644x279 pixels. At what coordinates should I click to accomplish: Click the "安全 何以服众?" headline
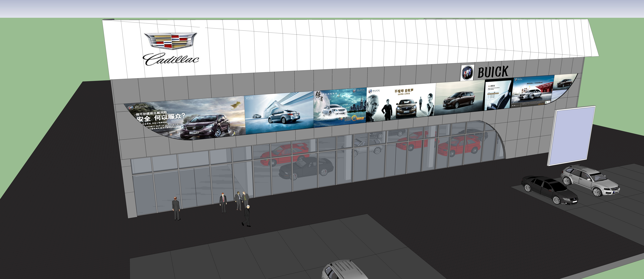161,117
